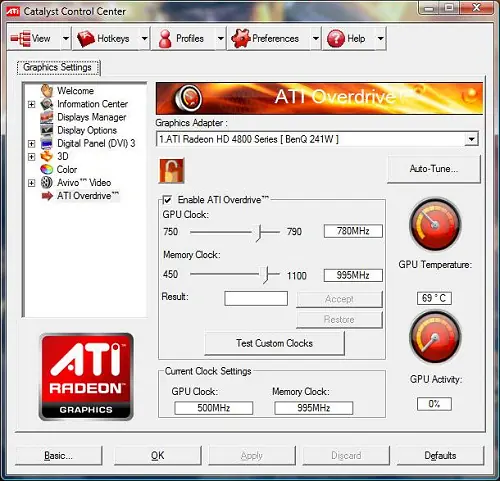Screen dimensions: 500x481
Task: Open Displays Manager via its monitor icon
Action: (x=47, y=117)
